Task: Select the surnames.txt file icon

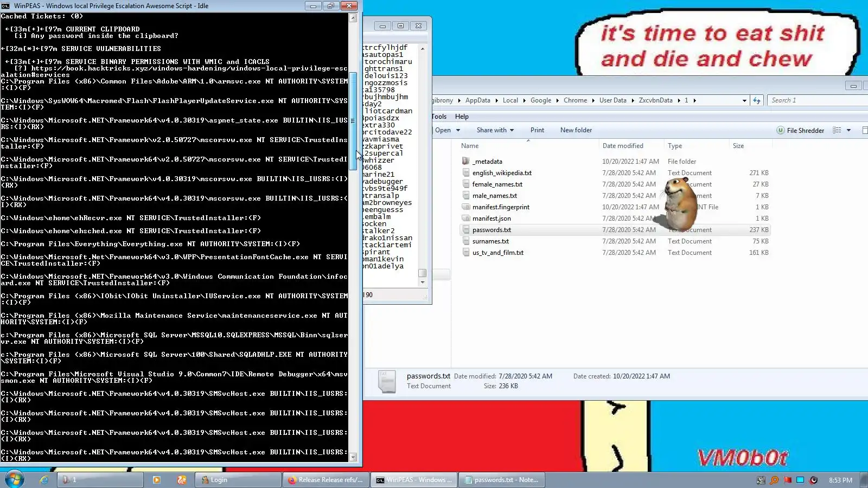Action: pyautogui.click(x=465, y=241)
